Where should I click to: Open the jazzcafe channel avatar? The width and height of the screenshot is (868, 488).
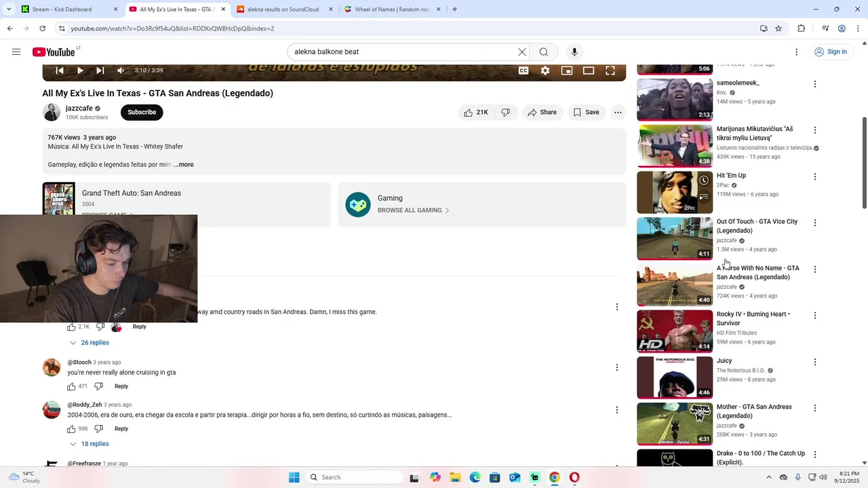click(x=52, y=113)
